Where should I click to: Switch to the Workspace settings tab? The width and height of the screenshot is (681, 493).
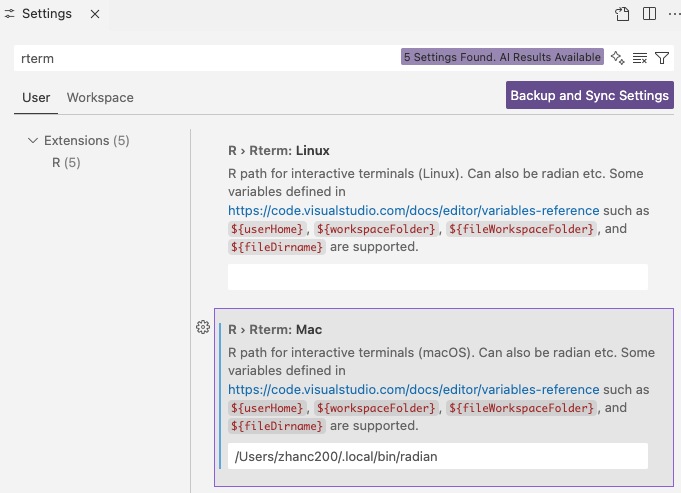click(100, 97)
